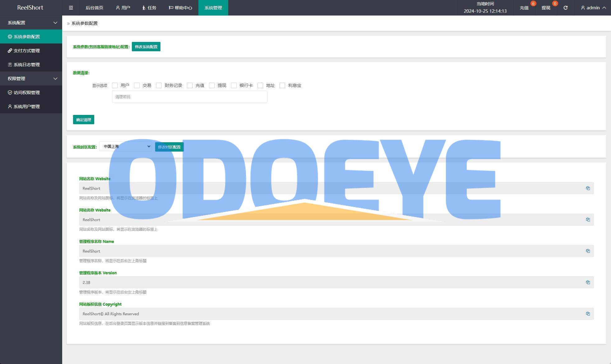Click the 确定清理 button
The width and height of the screenshot is (611, 364).
[84, 120]
